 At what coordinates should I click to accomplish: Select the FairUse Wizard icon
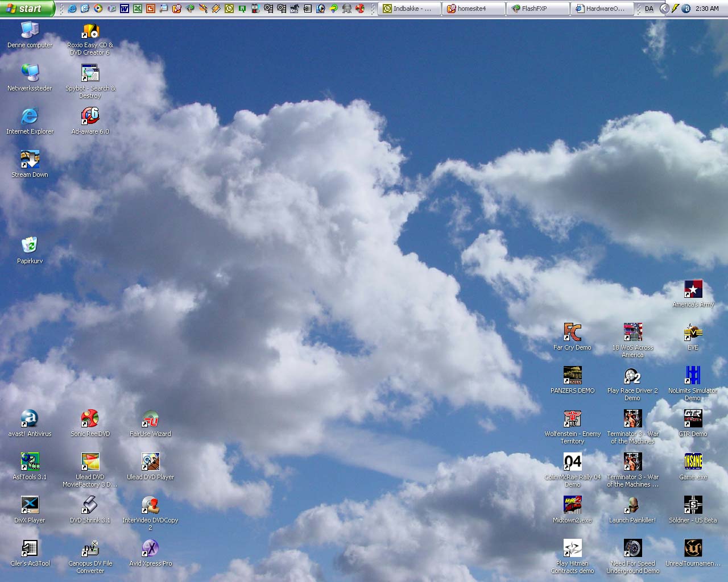pos(150,424)
